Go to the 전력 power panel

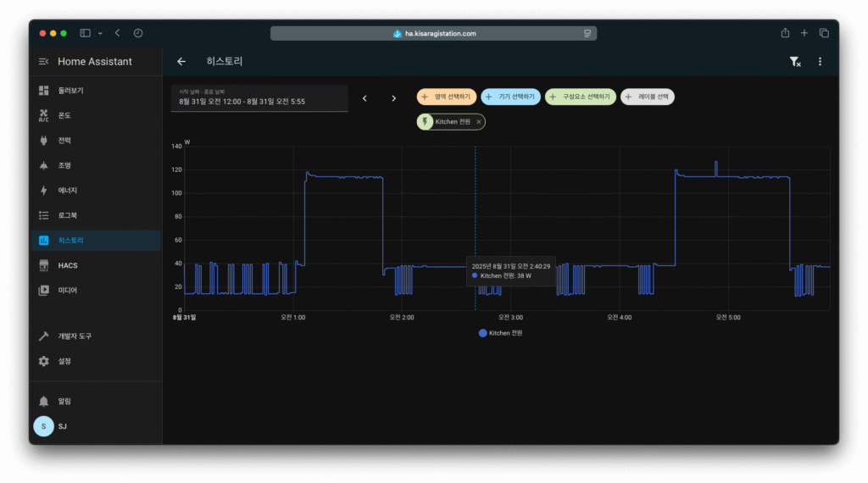pyautogui.click(x=64, y=141)
